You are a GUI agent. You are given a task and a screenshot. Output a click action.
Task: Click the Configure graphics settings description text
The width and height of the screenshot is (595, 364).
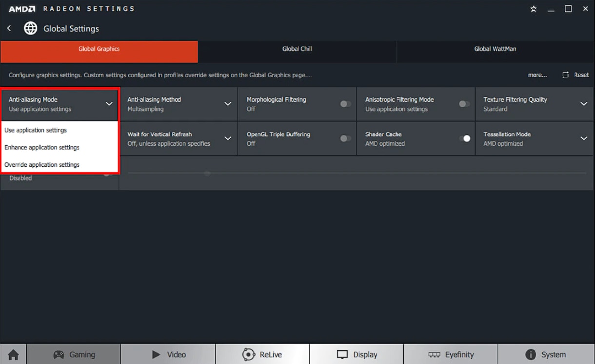point(160,75)
